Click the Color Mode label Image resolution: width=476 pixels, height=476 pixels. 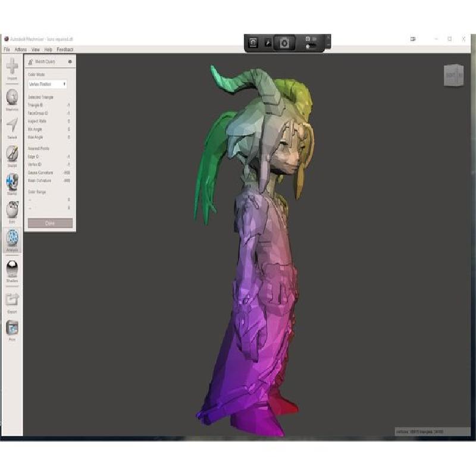point(36,74)
